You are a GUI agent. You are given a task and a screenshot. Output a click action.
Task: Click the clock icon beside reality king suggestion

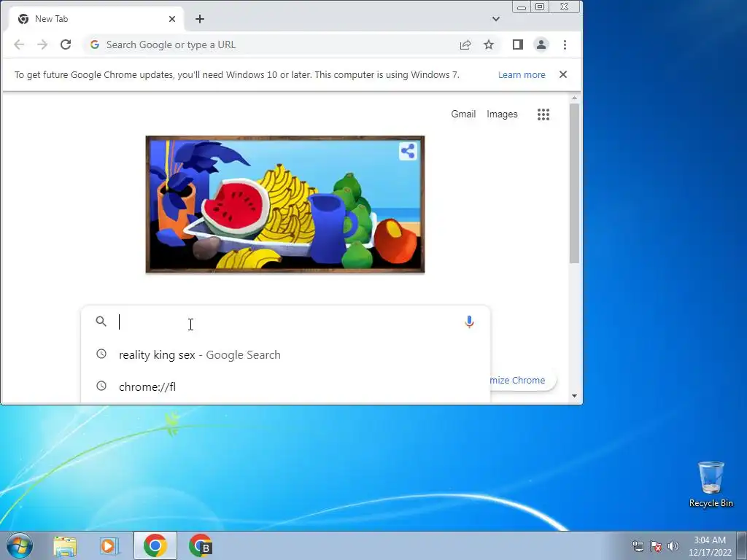101,354
